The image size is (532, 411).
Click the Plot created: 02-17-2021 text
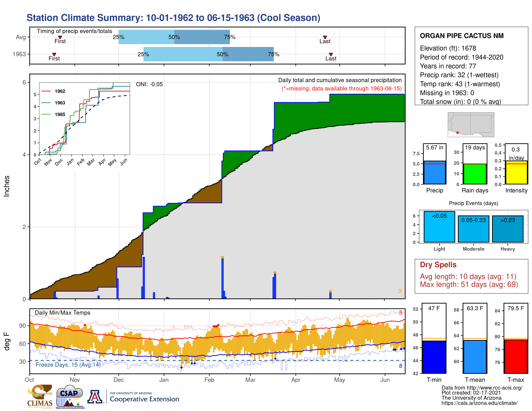click(x=471, y=393)
